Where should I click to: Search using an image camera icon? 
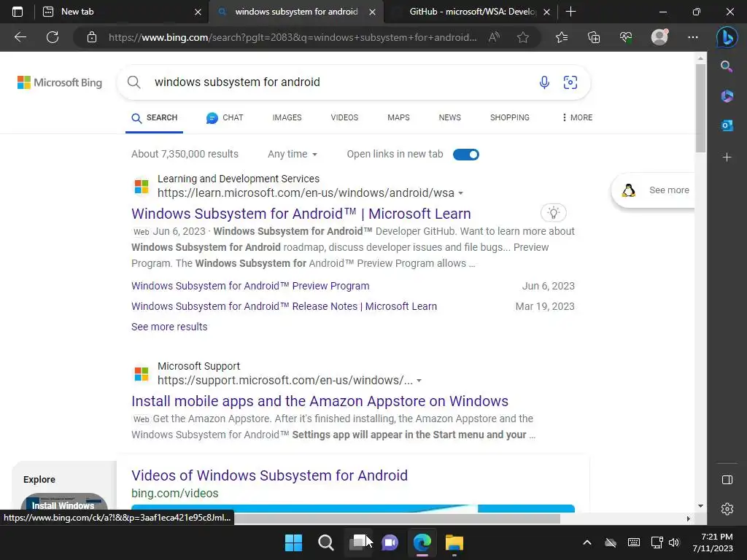570,82
